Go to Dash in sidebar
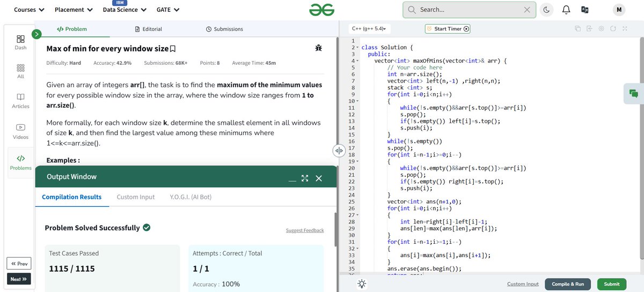The image size is (644, 292). 20,42
